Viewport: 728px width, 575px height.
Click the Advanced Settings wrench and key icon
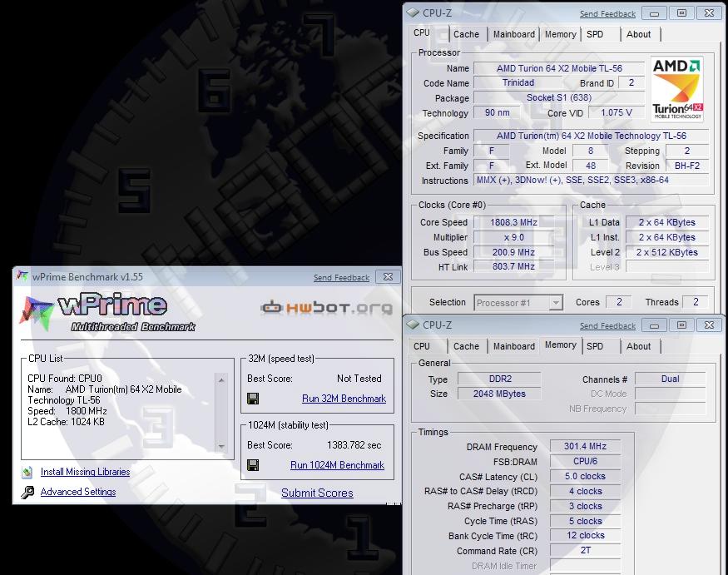point(27,493)
